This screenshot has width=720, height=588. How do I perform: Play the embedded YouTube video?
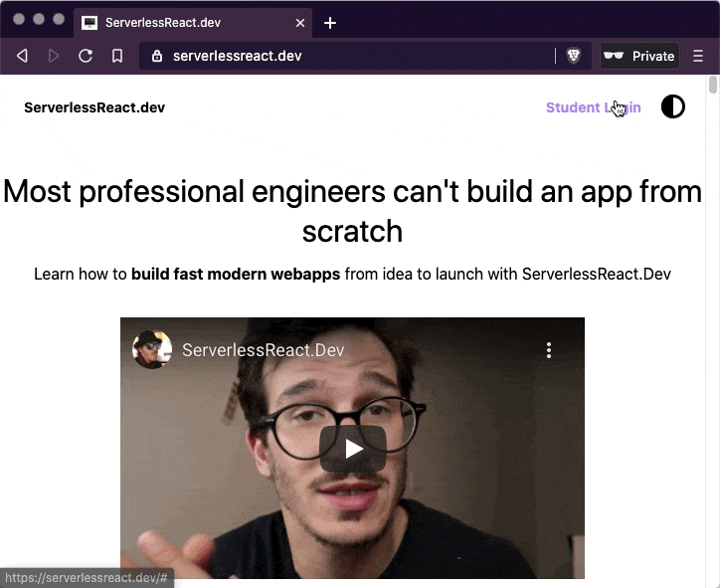pos(352,449)
